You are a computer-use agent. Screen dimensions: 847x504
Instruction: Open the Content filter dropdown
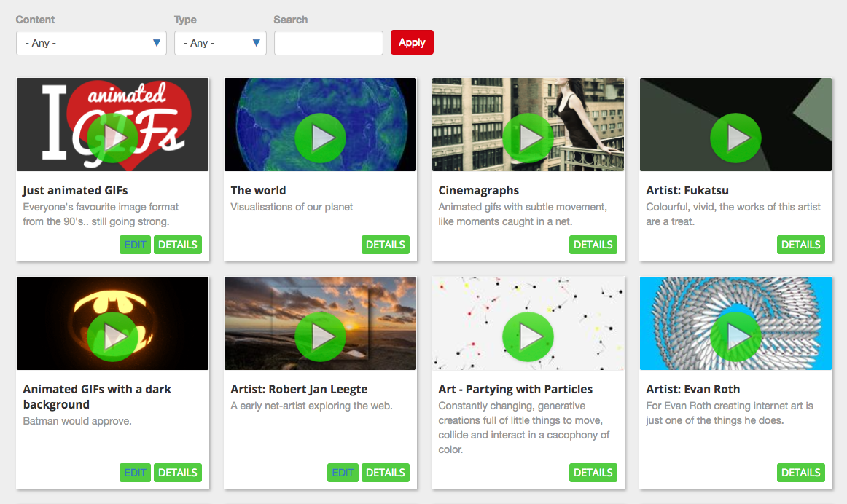click(91, 43)
